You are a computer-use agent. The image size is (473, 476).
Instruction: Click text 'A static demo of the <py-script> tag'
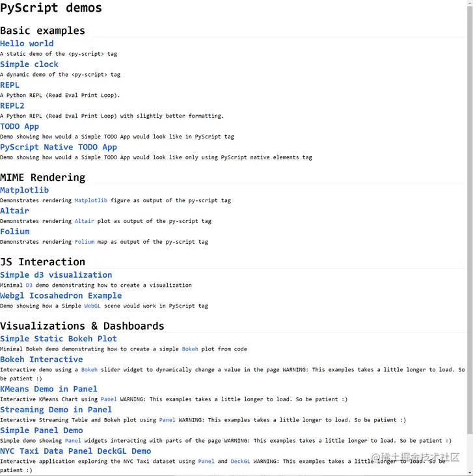pos(59,54)
